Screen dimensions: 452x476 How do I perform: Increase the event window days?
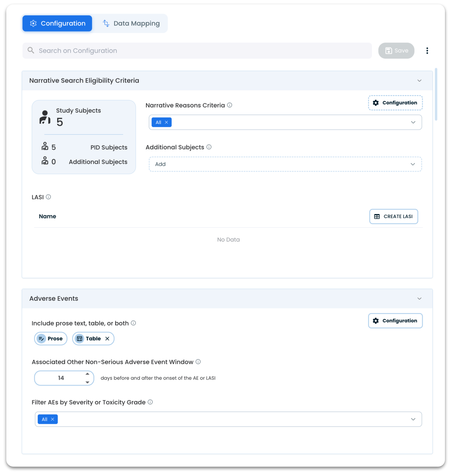pos(87,374)
